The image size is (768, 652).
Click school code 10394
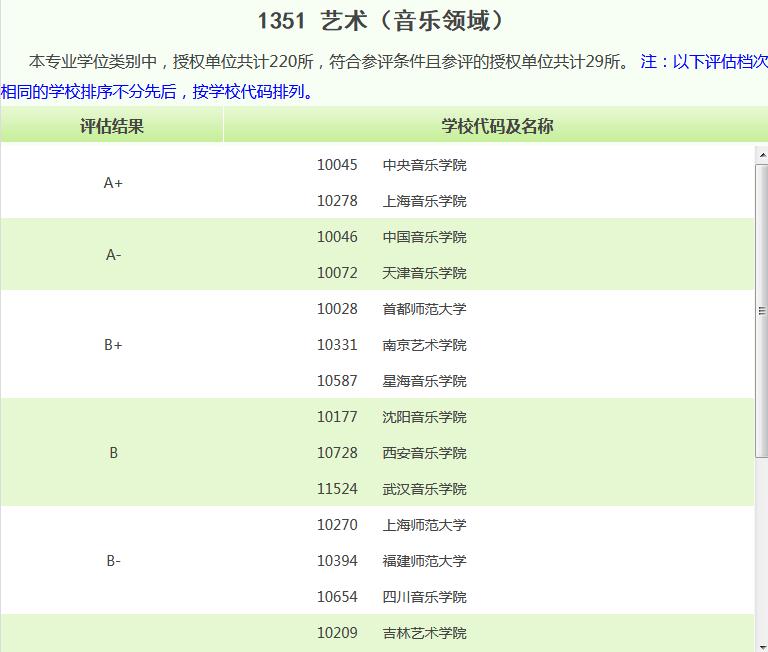(x=337, y=561)
